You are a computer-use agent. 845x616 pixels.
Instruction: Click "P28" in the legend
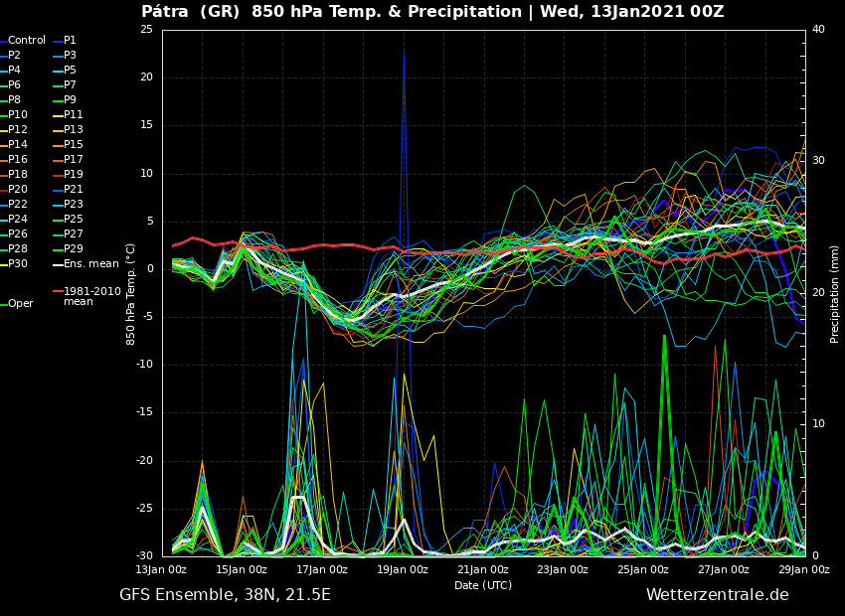tap(14, 248)
